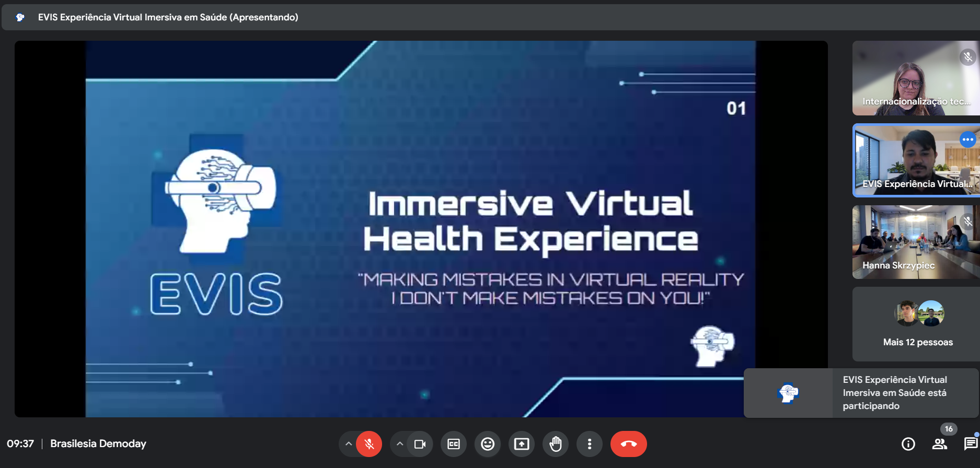Leave the call with red hang-up button
This screenshot has height=468, width=980.
click(x=629, y=444)
